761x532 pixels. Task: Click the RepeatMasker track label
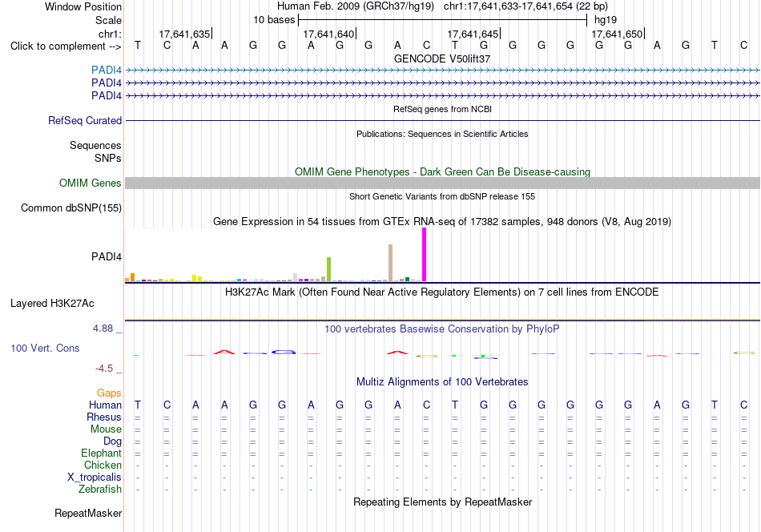[x=88, y=513]
